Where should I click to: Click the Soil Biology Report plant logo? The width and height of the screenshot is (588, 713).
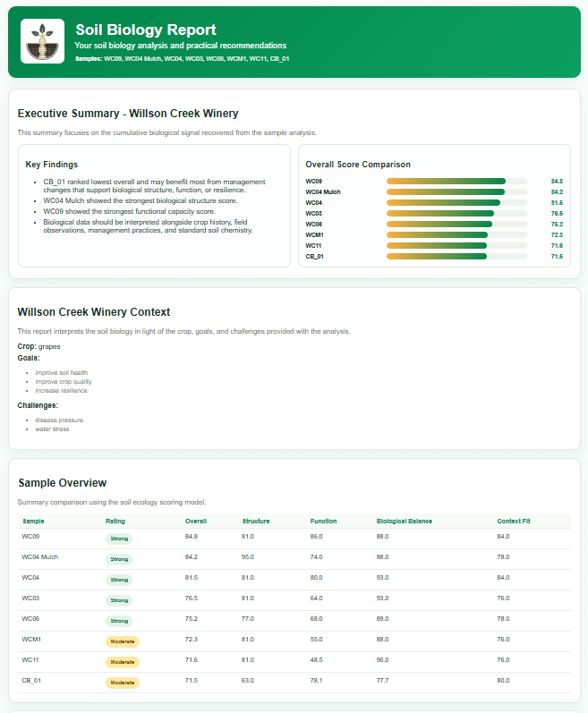(42, 41)
